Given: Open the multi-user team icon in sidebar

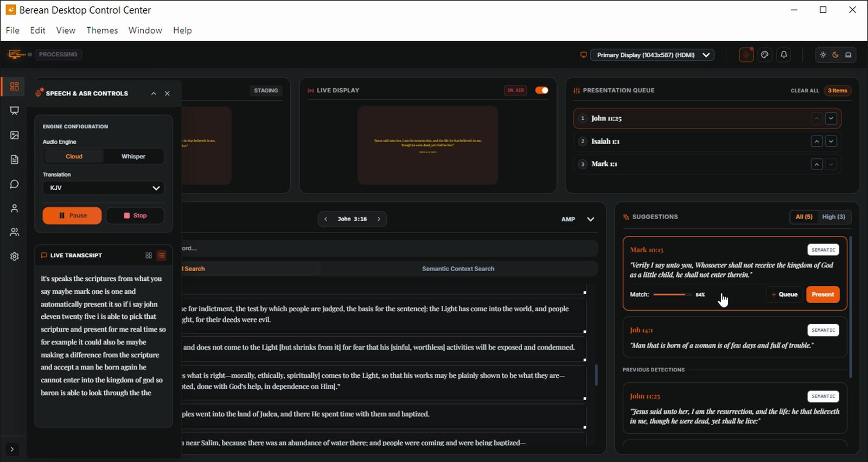Looking at the screenshot, I should (x=15, y=232).
